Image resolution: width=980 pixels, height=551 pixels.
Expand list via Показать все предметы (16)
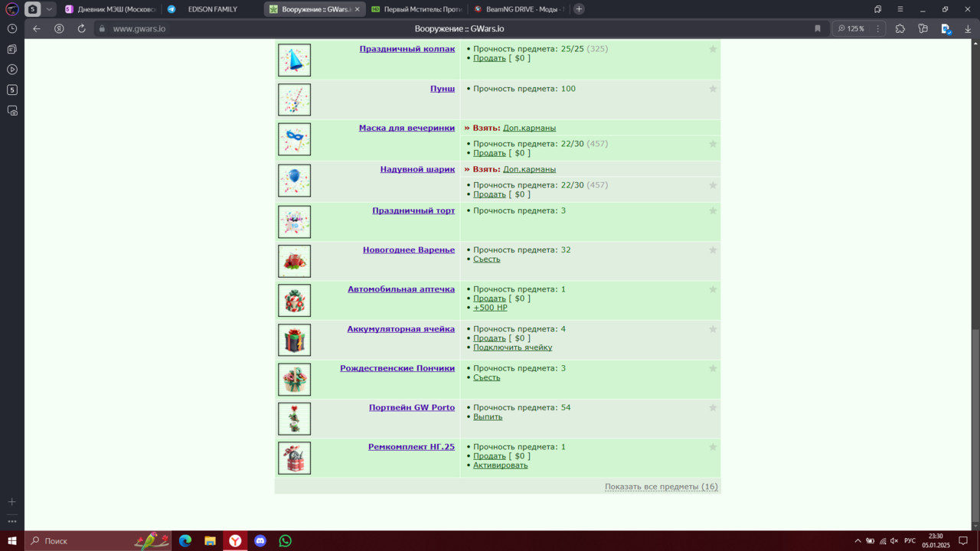[x=661, y=487]
